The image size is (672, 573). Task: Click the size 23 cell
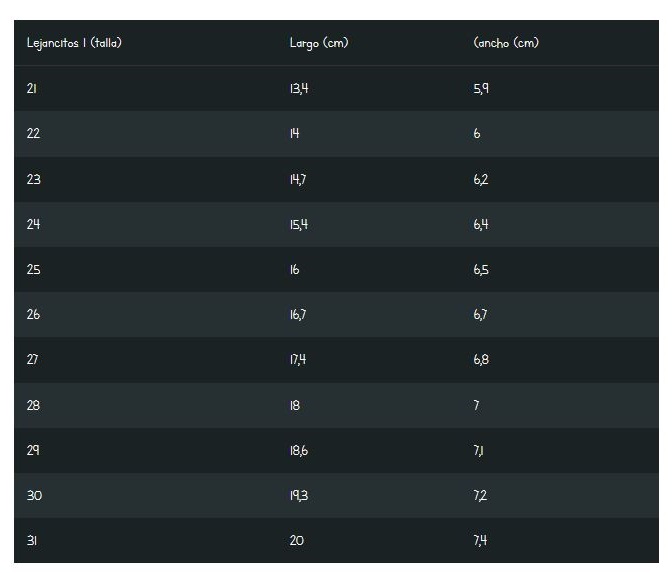[33, 180]
